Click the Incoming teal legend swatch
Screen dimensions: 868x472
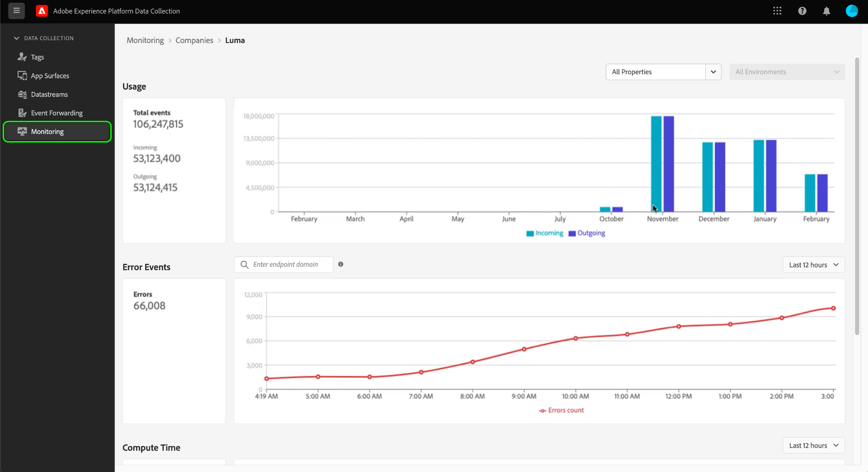coord(530,234)
